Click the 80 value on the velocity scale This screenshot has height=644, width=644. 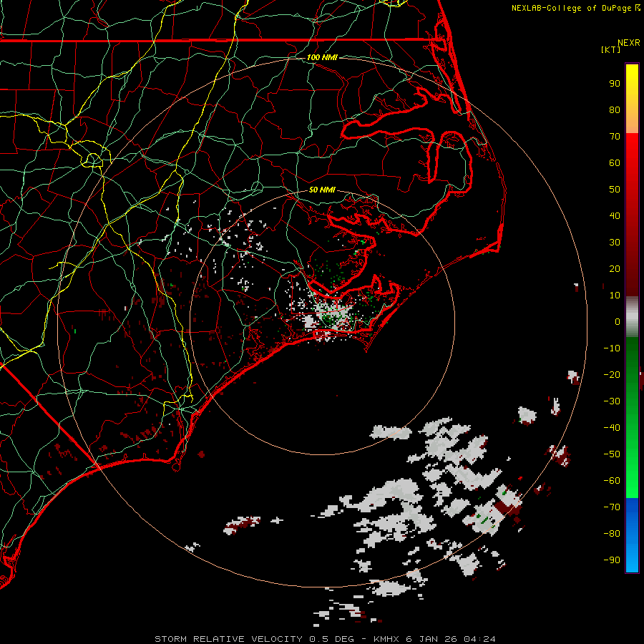pos(615,109)
